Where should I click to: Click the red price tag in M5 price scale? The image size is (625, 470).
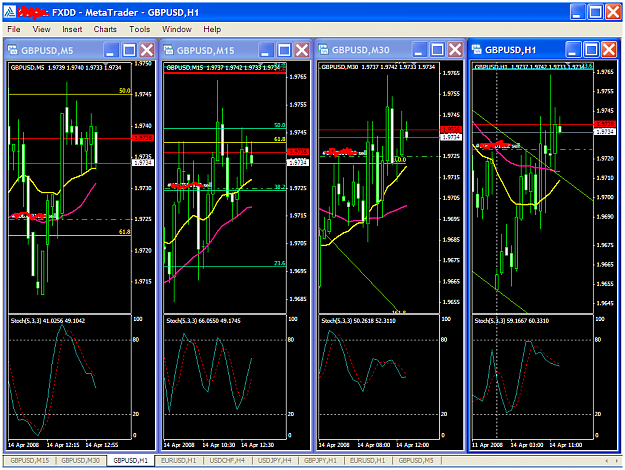click(x=142, y=138)
